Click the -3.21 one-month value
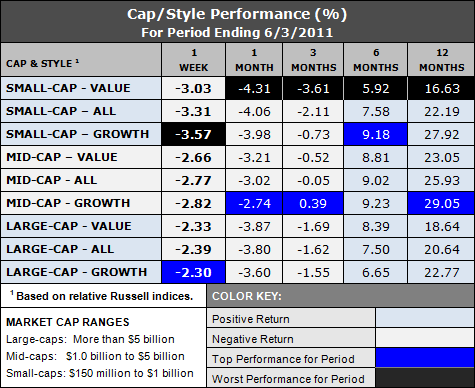Screen dimensions: 475x388 tap(254, 157)
